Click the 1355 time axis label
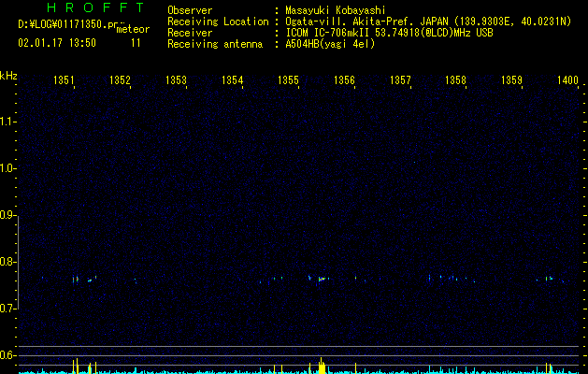 (288, 80)
